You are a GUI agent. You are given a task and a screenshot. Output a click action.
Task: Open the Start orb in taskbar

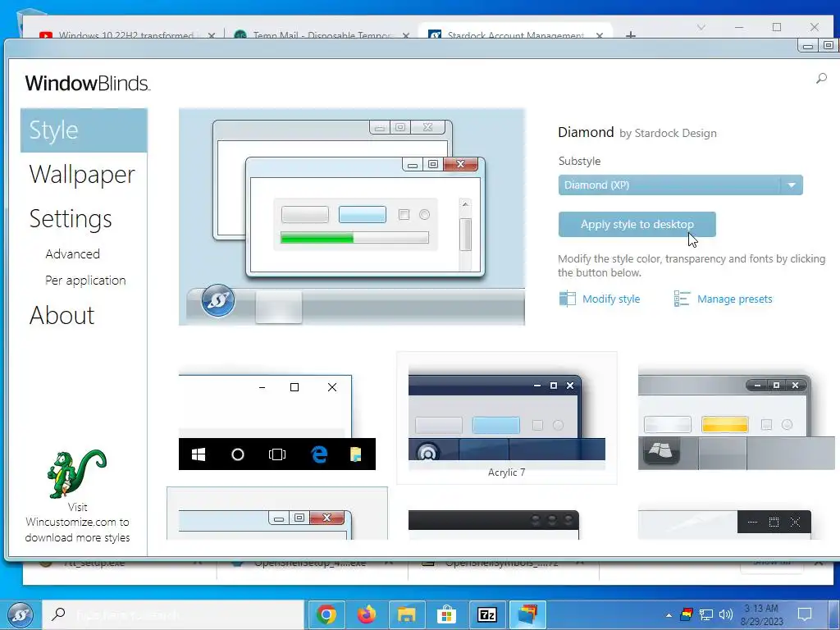(20, 614)
